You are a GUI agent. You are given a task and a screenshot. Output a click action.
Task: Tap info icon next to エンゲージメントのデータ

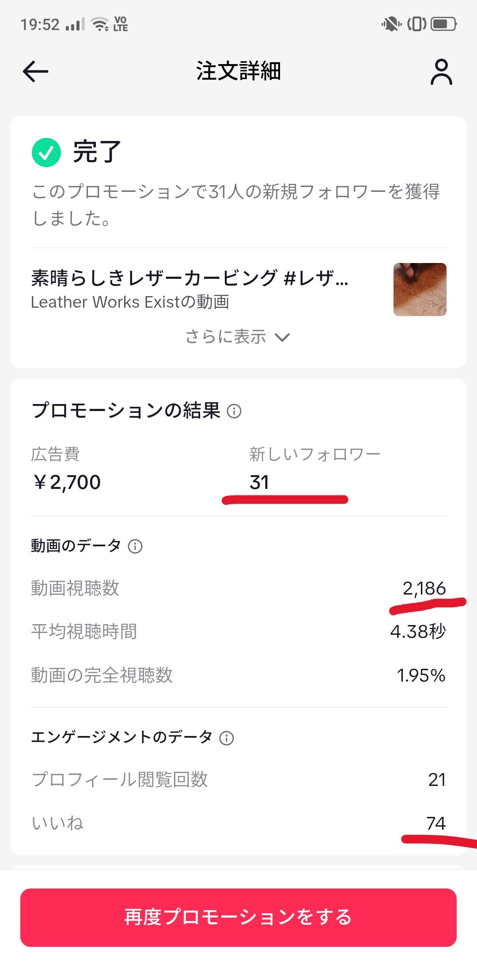pos(227,738)
